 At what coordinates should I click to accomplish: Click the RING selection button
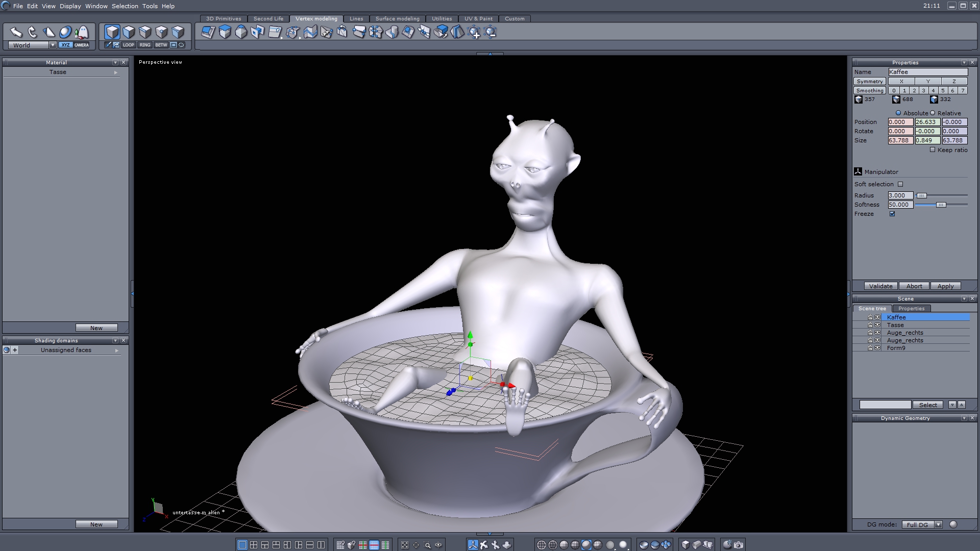[x=145, y=45]
